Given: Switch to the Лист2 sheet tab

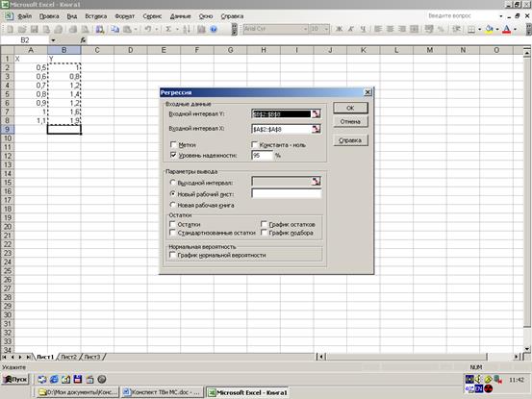Looking at the screenshot, I should tap(69, 357).
